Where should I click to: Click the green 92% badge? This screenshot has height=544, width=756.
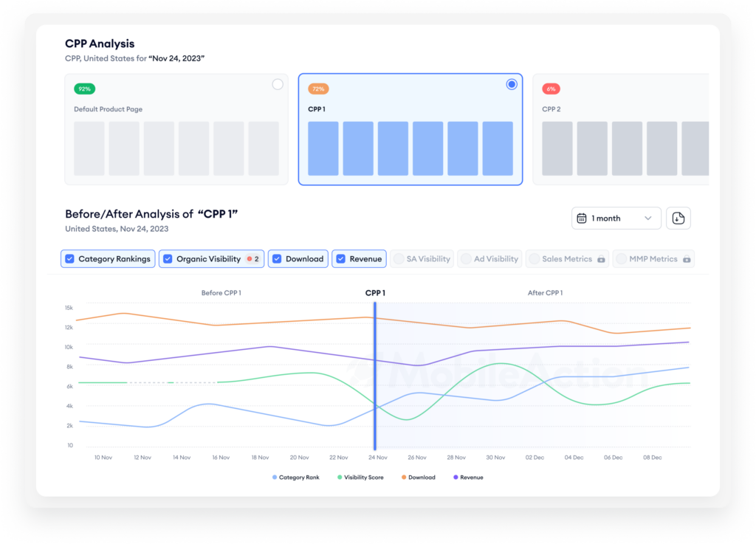point(84,89)
